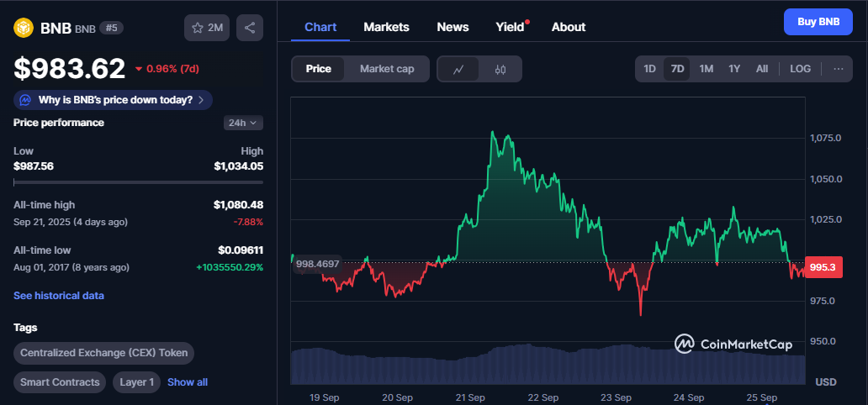
Task: Open the chart's three-dot more options
Action: point(838,69)
